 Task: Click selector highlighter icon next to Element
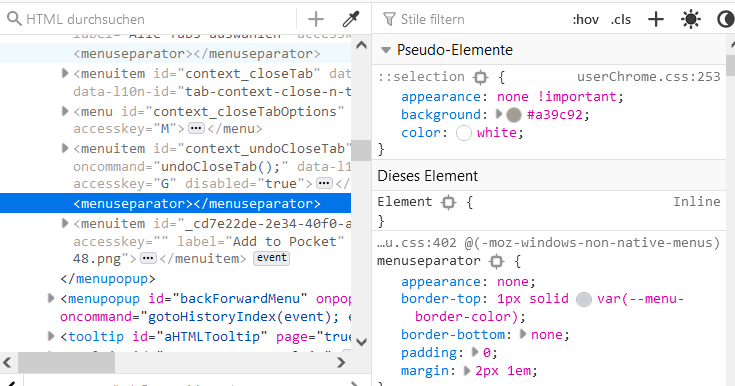[449, 202]
